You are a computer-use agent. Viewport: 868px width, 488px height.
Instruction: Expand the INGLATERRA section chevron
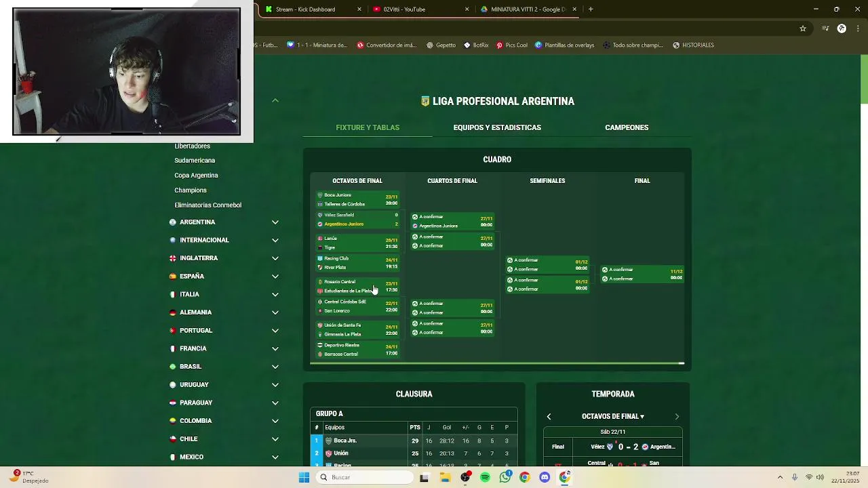pyautogui.click(x=275, y=258)
